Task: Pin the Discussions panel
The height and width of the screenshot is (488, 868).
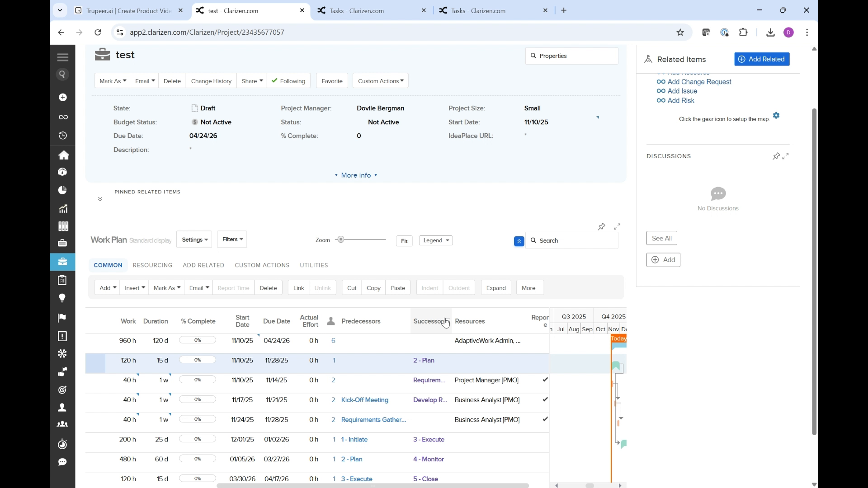Action: [777, 156]
